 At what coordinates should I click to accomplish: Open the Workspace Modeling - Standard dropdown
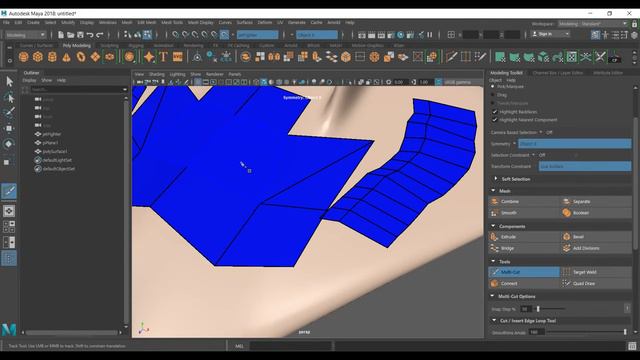point(592,24)
